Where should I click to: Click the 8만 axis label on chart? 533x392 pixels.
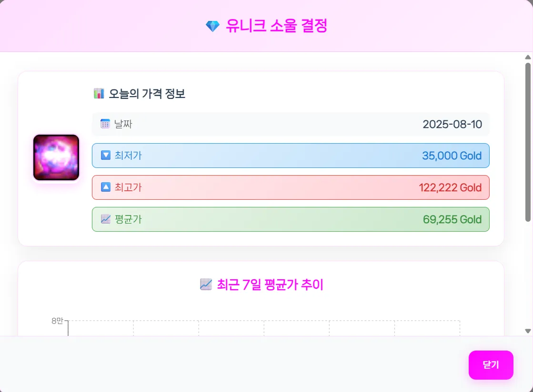tap(57, 321)
